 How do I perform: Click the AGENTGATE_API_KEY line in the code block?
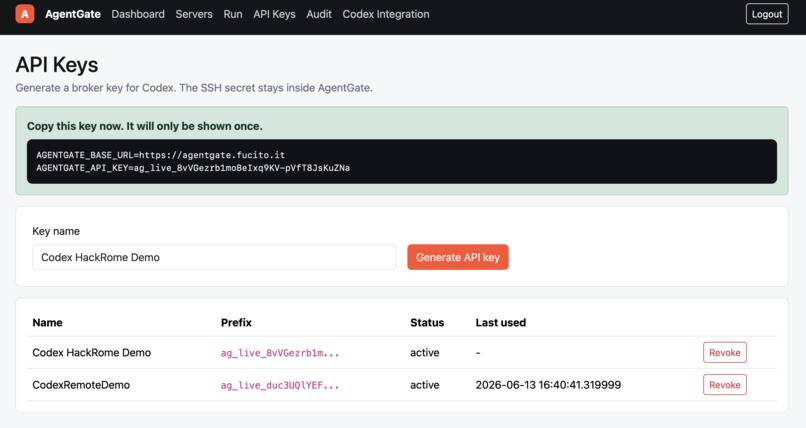193,168
